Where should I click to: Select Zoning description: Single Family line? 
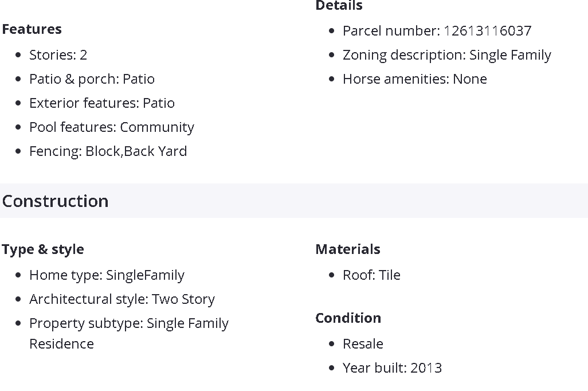(x=447, y=55)
